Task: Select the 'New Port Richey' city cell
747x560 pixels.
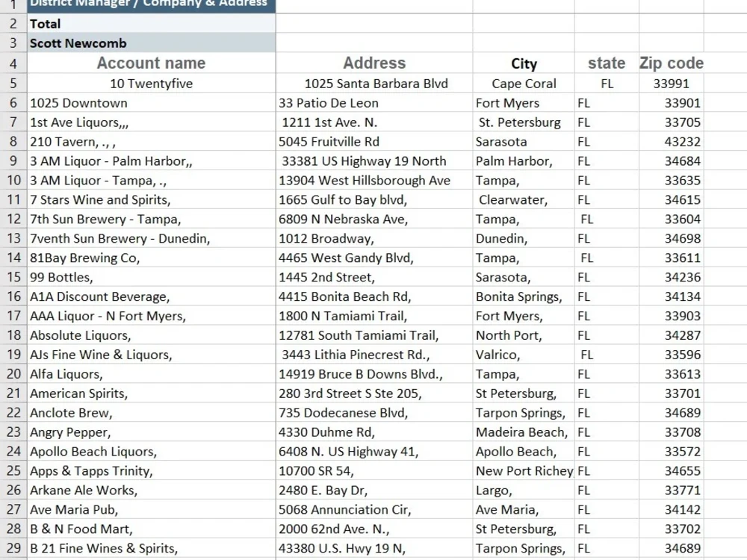Action: (x=524, y=470)
